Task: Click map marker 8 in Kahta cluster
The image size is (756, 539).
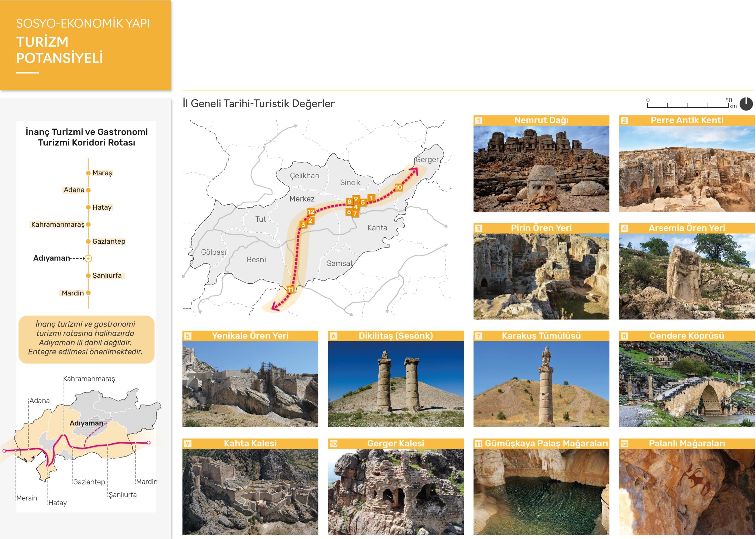Action: pyautogui.click(x=349, y=201)
